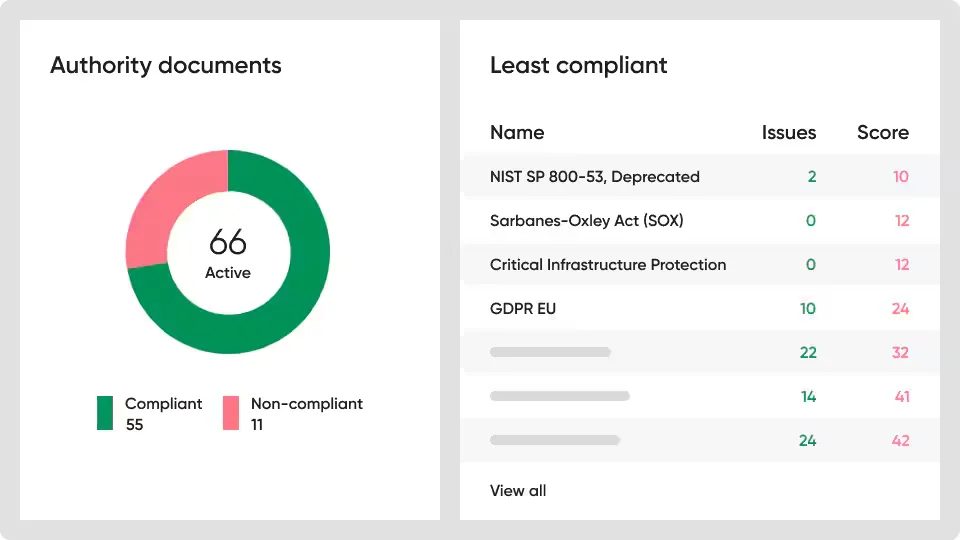Click the 66 Active center value
The height and width of the screenshot is (540, 960).
pyautogui.click(x=228, y=252)
